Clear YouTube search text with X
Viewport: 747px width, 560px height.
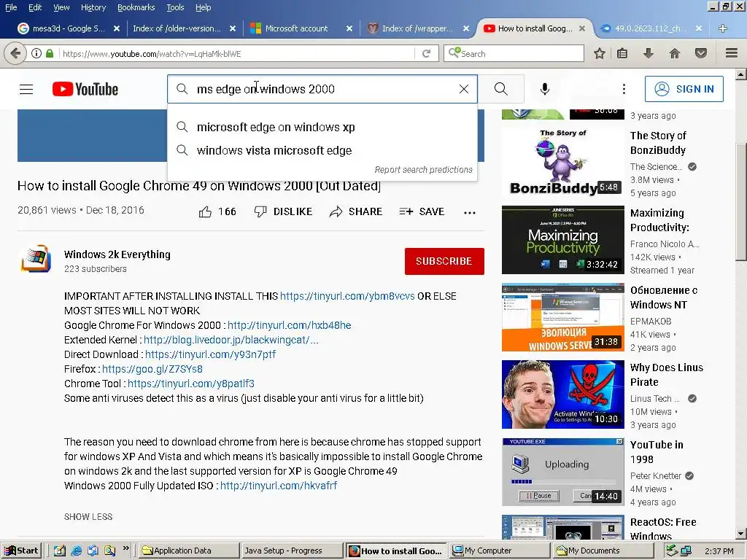point(463,89)
